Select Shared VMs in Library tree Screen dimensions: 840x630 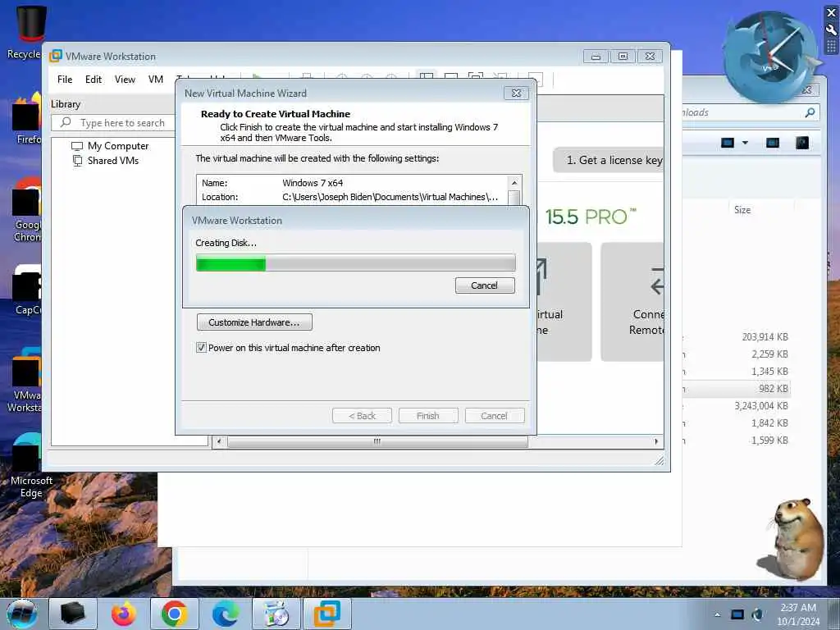point(113,161)
